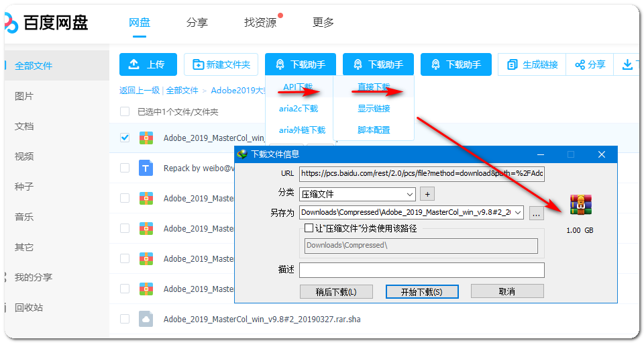Viewport: 644px width, 343px height.
Task: Choose API下载 from the dropdown menu
Action: point(298,87)
